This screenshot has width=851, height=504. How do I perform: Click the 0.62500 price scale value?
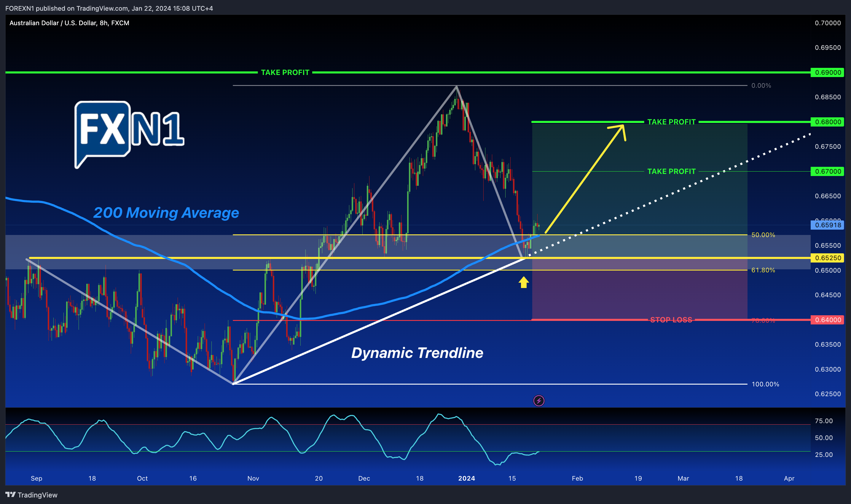[x=828, y=394]
